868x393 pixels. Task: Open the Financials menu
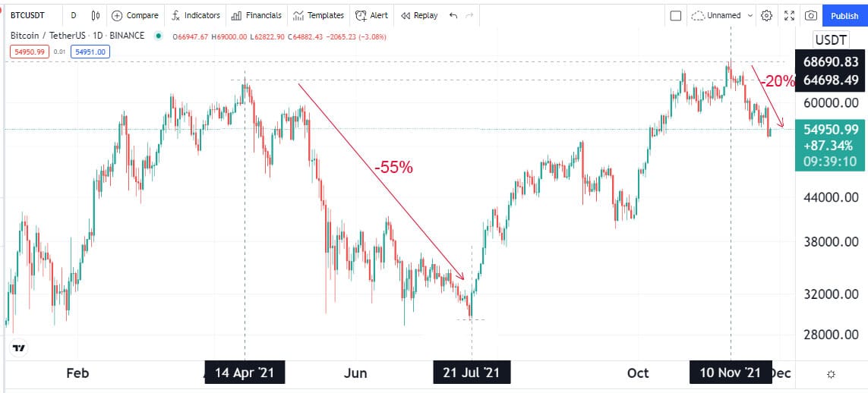coord(256,15)
